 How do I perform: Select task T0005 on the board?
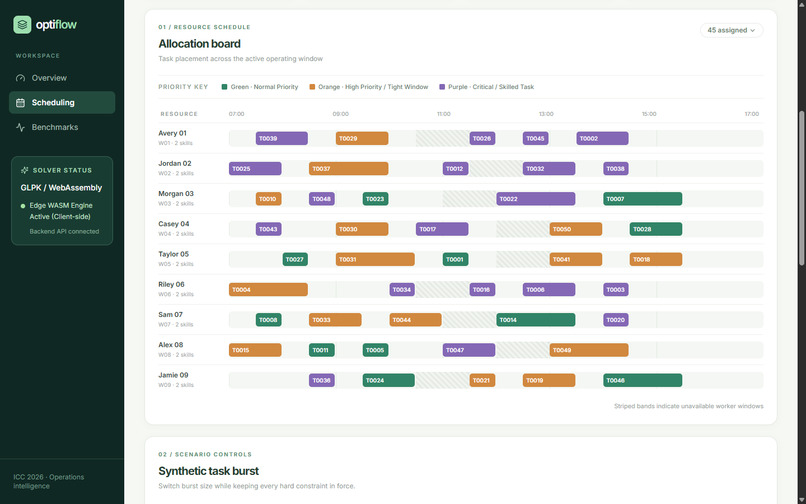coord(375,351)
